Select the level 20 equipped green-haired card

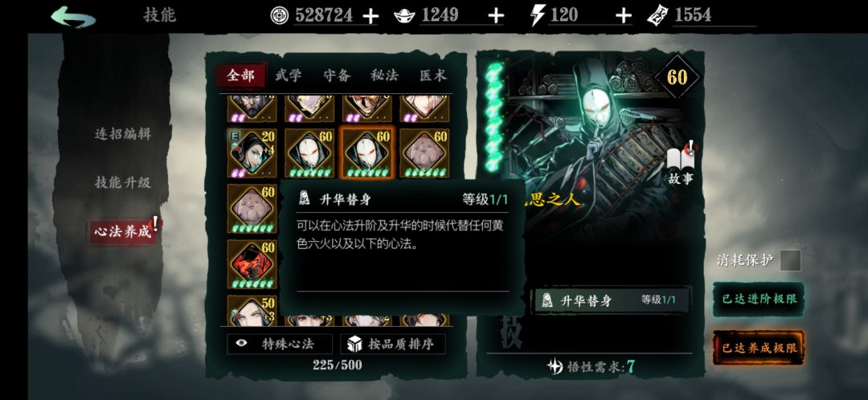point(252,153)
